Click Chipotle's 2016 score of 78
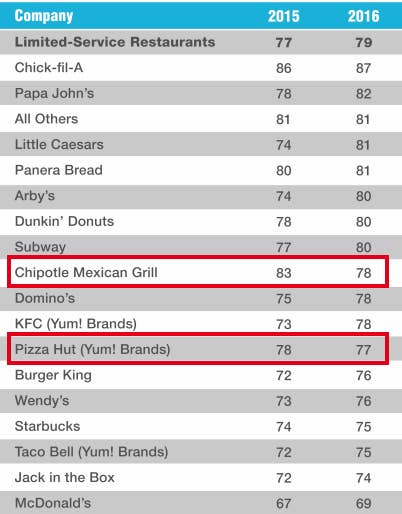The image size is (402, 514). (x=363, y=273)
